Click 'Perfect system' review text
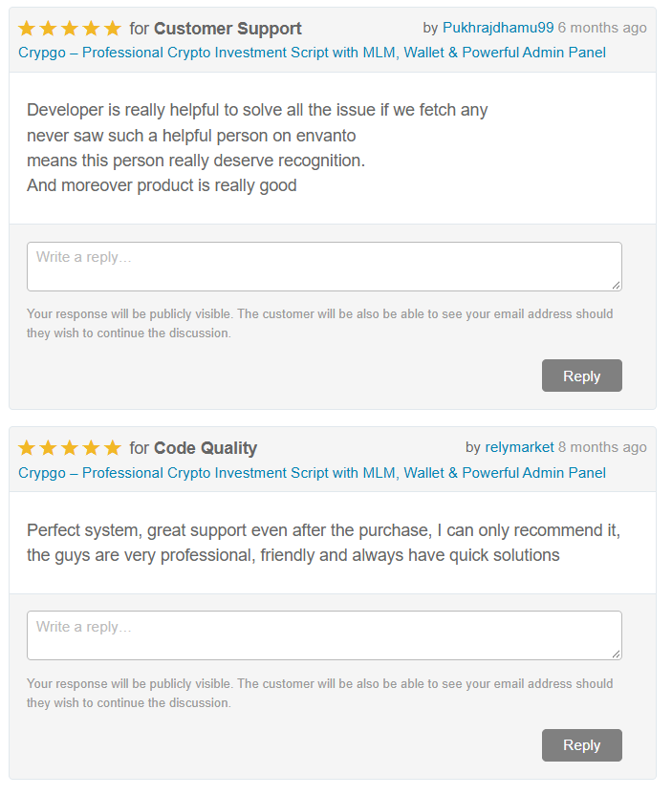The width and height of the screenshot is (672, 795). [324, 543]
